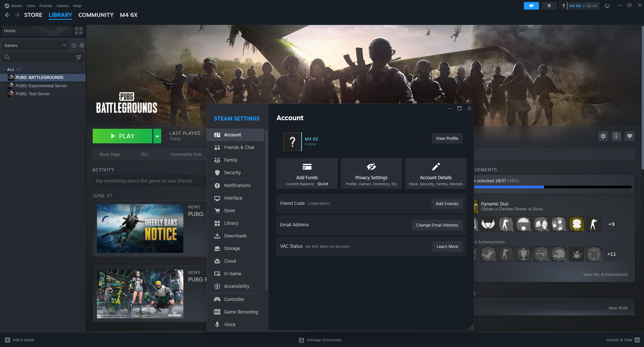Open Notifications settings category
This screenshot has width=644, height=347.
tap(235, 185)
